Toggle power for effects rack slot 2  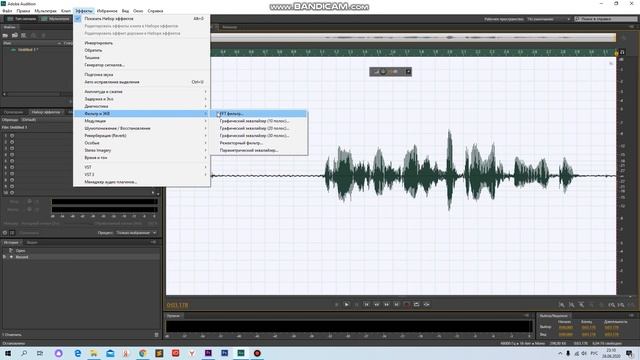(12, 142)
